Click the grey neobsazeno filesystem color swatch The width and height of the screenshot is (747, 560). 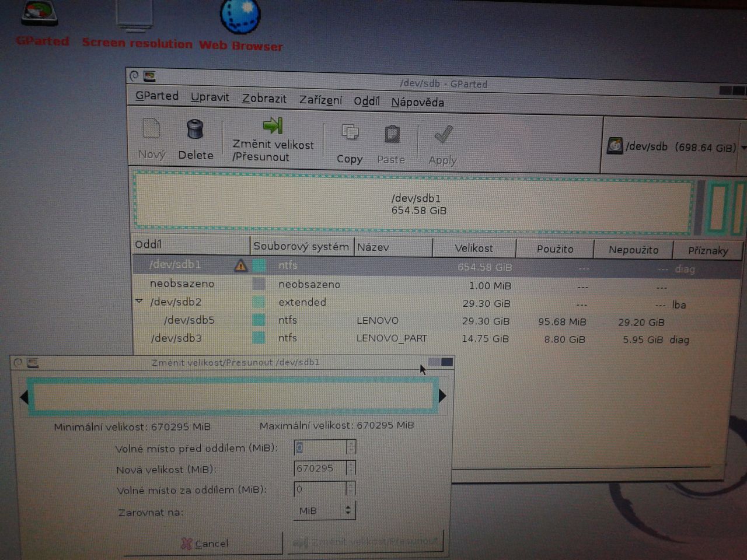[x=259, y=284]
